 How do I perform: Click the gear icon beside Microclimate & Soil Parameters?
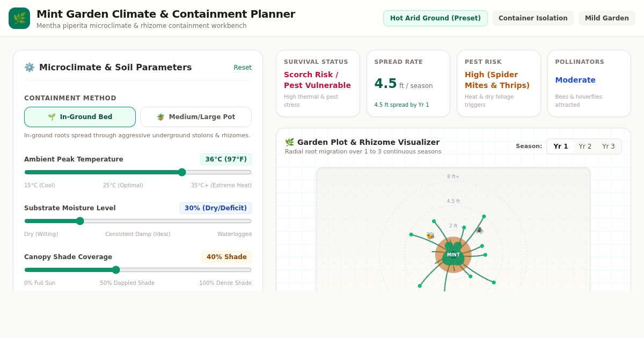click(30, 68)
